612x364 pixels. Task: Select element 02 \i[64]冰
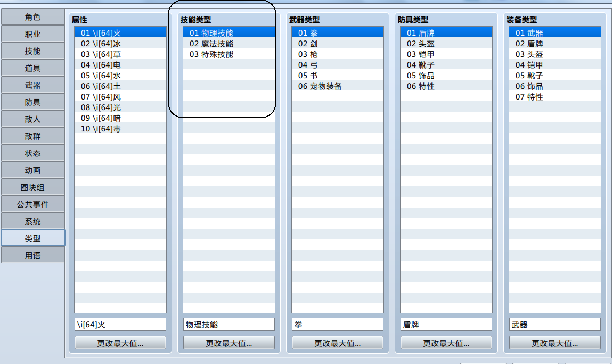pos(120,43)
